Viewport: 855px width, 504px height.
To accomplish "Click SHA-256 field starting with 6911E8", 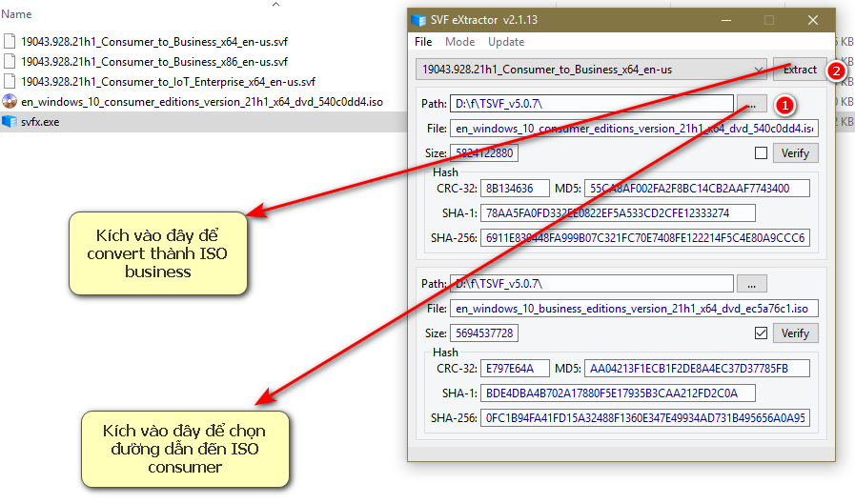I will coord(645,237).
